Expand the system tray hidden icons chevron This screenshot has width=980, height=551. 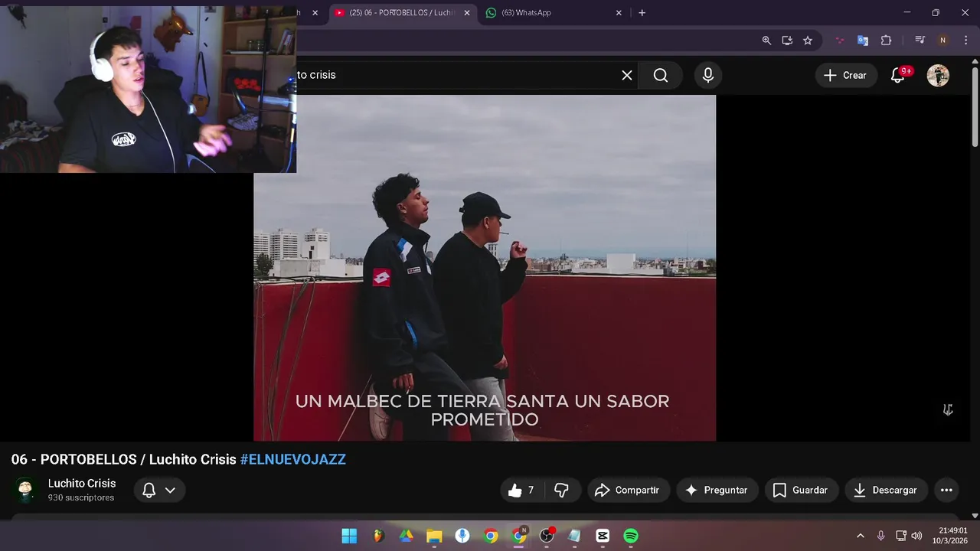(x=860, y=536)
